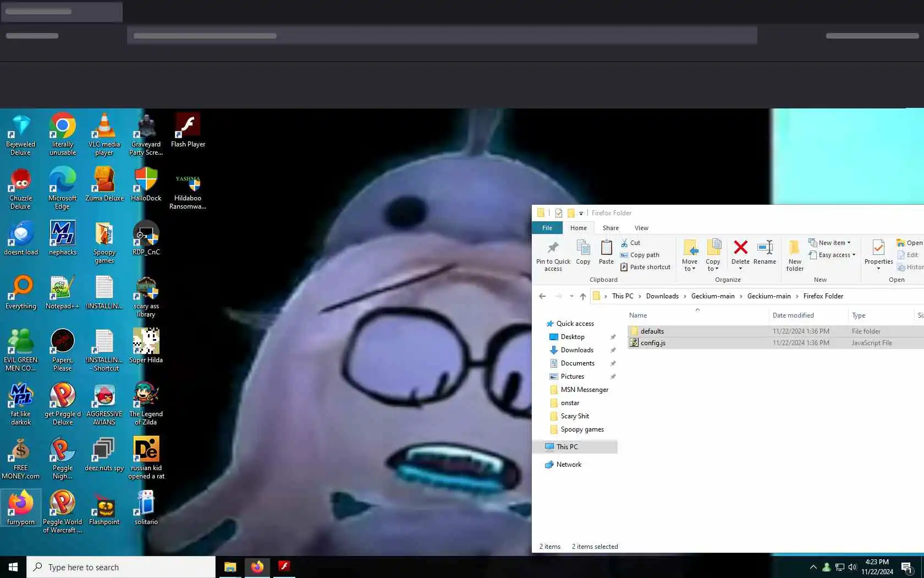
Task: Switch to the Share ribbon tab
Action: (610, 228)
